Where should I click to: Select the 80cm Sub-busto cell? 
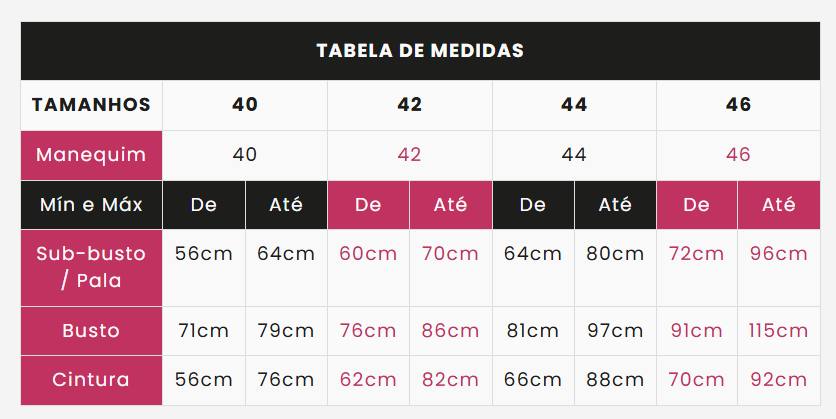click(x=615, y=268)
